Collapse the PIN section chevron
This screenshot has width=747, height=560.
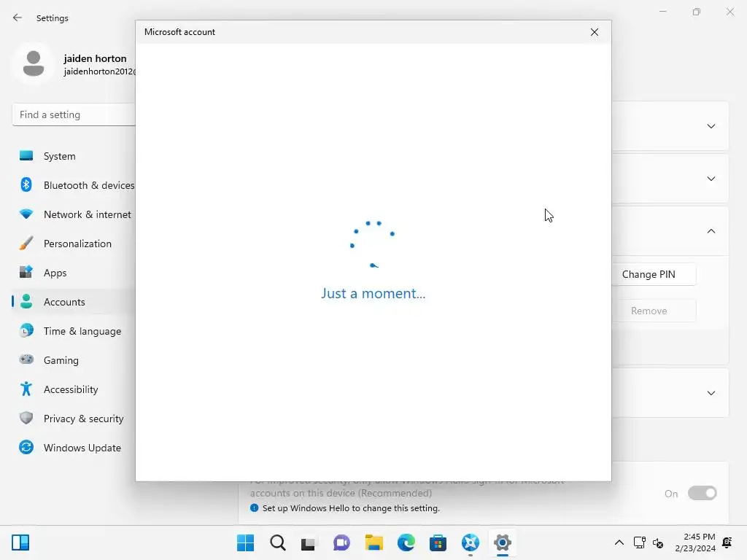coord(711,231)
